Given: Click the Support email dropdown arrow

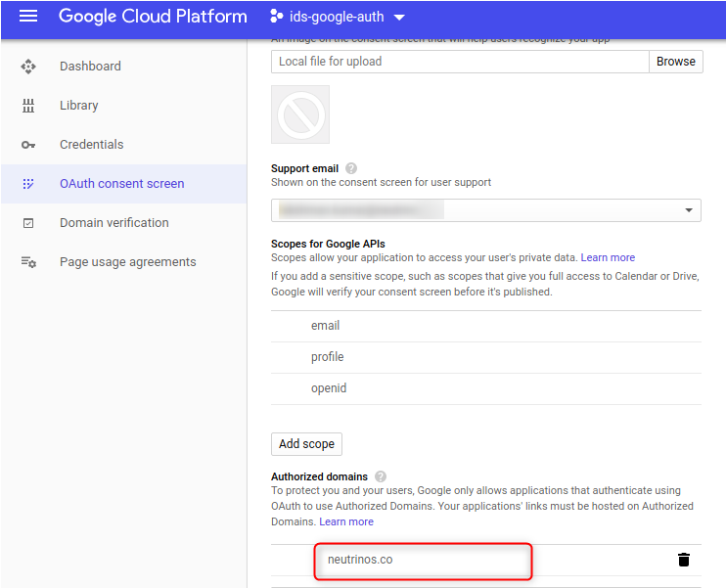Looking at the screenshot, I should pyautogui.click(x=689, y=210).
